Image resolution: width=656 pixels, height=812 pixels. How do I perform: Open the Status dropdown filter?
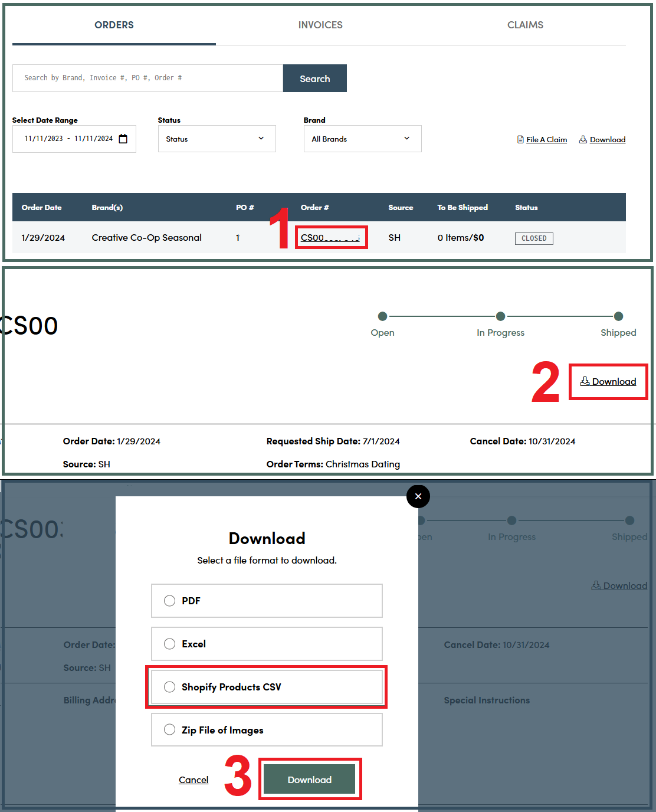[217, 139]
